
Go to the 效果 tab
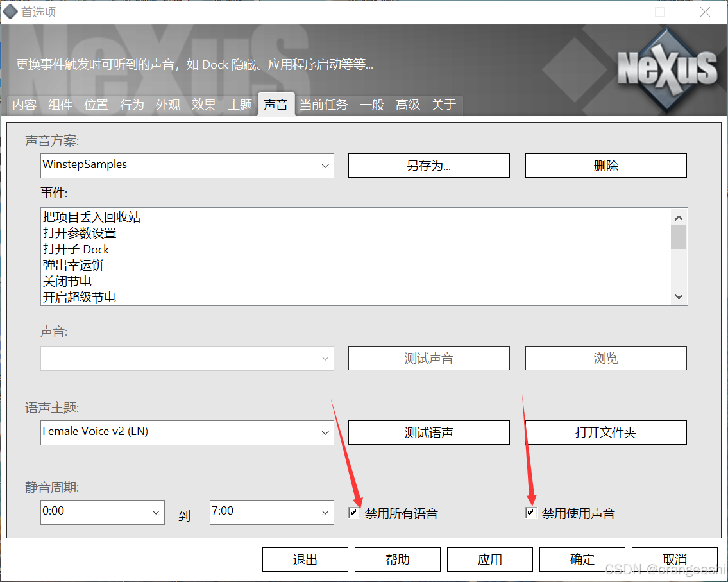pyautogui.click(x=204, y=105)
